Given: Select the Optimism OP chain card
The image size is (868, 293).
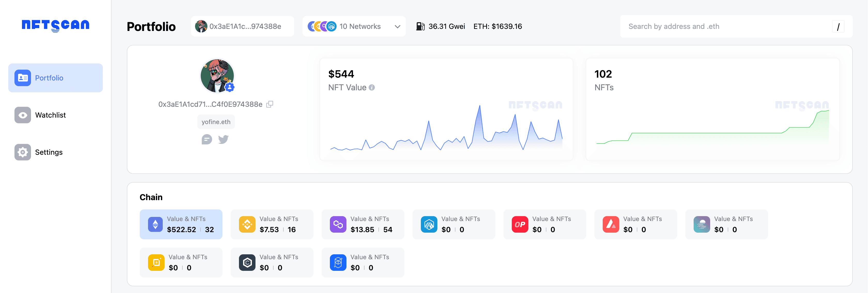Looking at the screenshot, I should [545, 224].
